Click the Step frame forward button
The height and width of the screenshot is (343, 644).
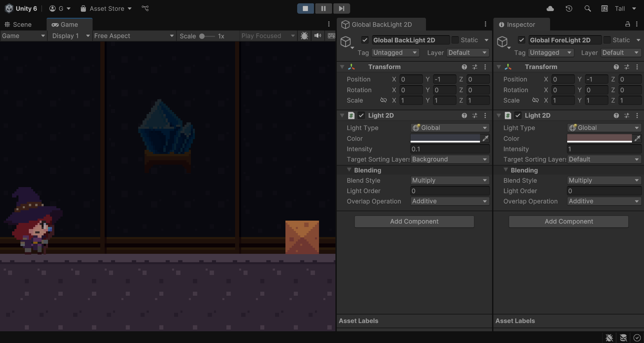(341, 8)
